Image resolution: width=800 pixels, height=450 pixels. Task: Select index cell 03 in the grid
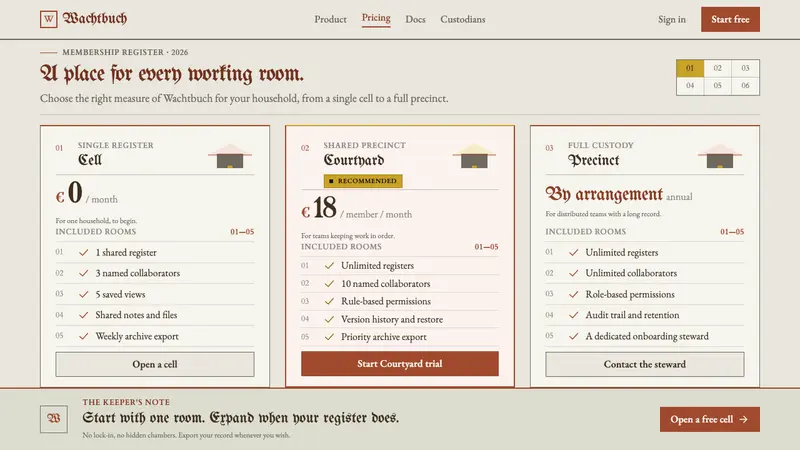745,68
